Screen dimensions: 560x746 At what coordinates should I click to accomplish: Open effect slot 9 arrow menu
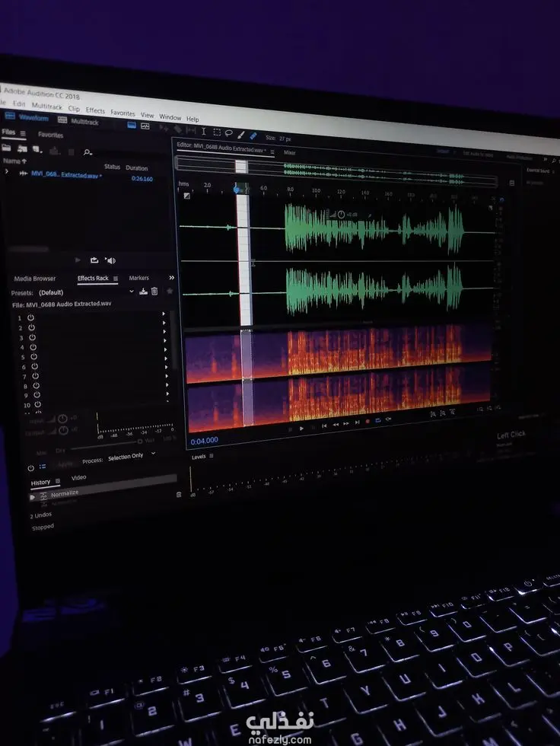167,384
